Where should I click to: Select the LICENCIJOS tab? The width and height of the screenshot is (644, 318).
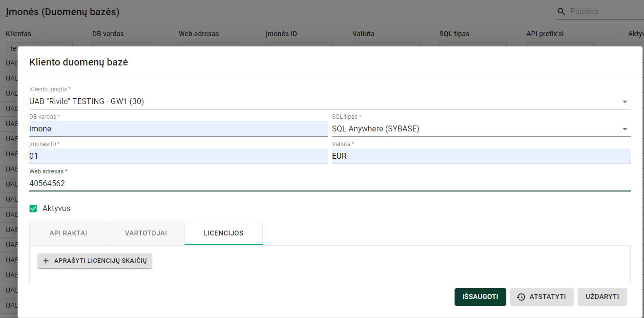click(x=224, y=233)
